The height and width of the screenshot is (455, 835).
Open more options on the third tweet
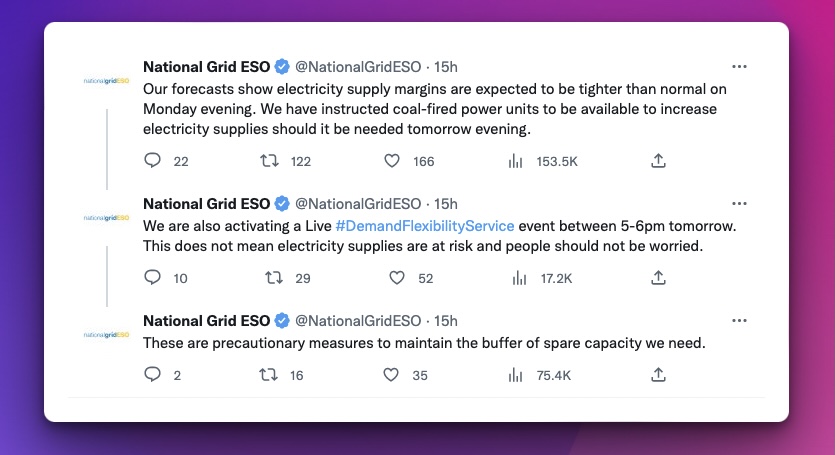pyautogui.click(x=739, y=320)
